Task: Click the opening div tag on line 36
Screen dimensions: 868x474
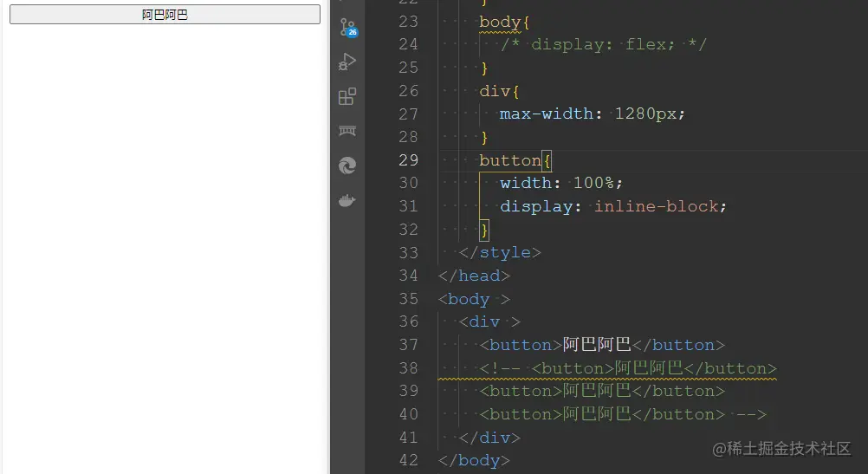Action: click(489, 321)
